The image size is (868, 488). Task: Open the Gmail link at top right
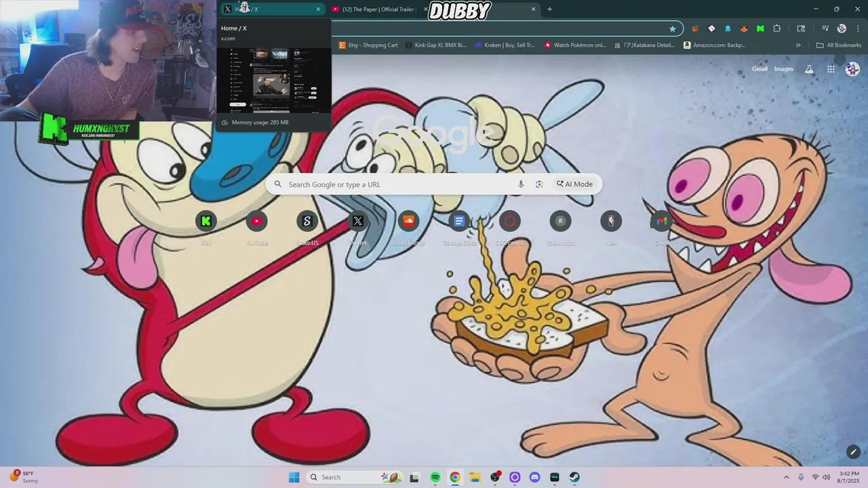point(759,69)
